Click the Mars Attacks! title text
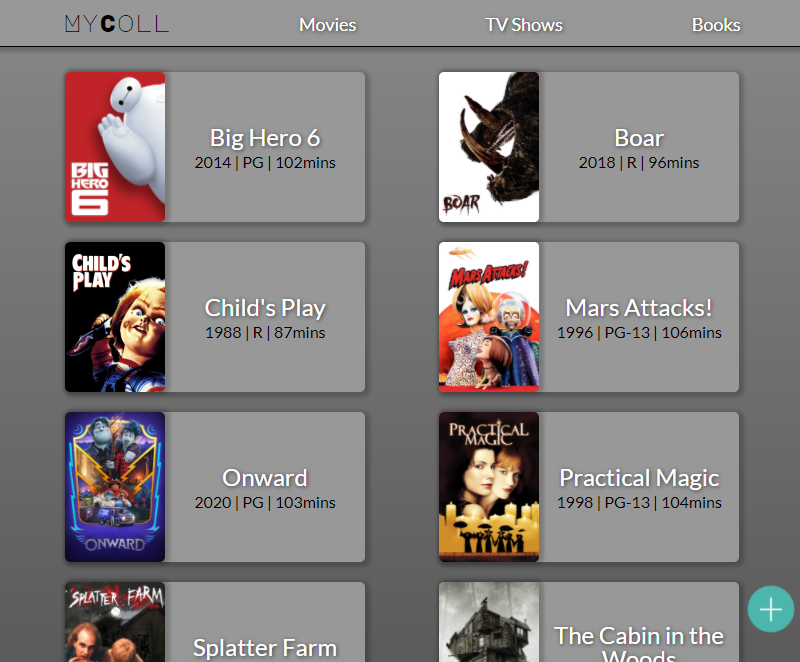800x662 pixels. pyautogui.click(x=639, y=308)
